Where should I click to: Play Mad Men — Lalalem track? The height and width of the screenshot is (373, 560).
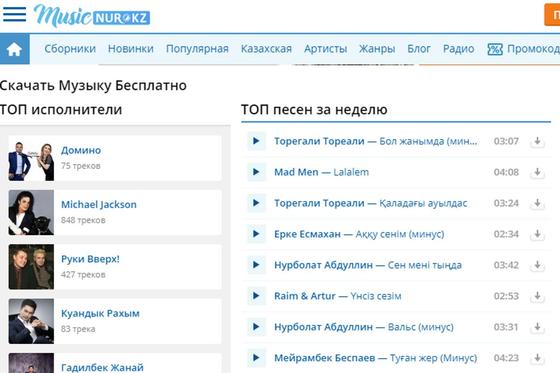click(256, 172)
